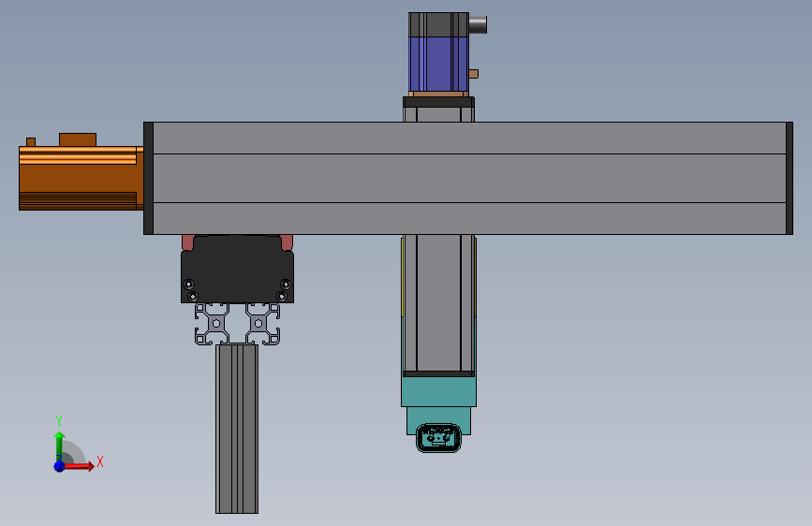Select the vertical gray extrusion column
Screen dimensions: 812x526
[x=237, y=429]
